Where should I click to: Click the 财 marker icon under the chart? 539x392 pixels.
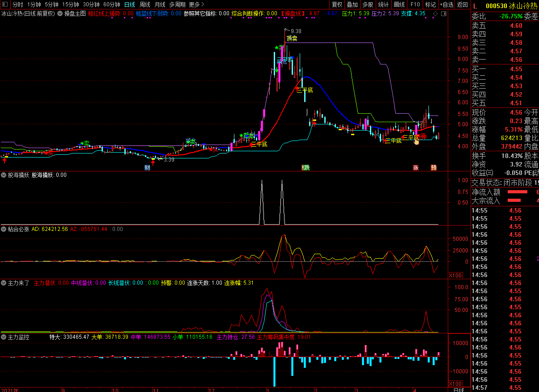147,168
